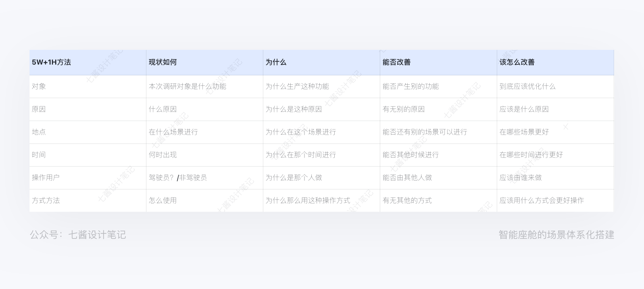644x289 pixels.
Task: Click the "原因" row label
Action: pos(88,109)
